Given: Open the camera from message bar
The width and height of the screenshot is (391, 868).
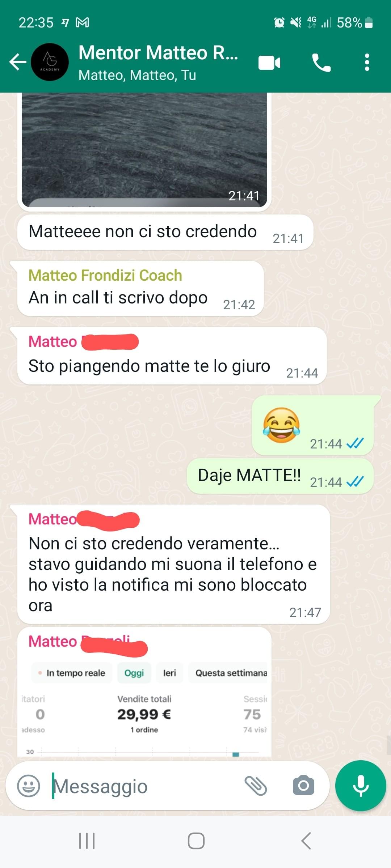Looking at the screenshot, I should tap(303, 786).
